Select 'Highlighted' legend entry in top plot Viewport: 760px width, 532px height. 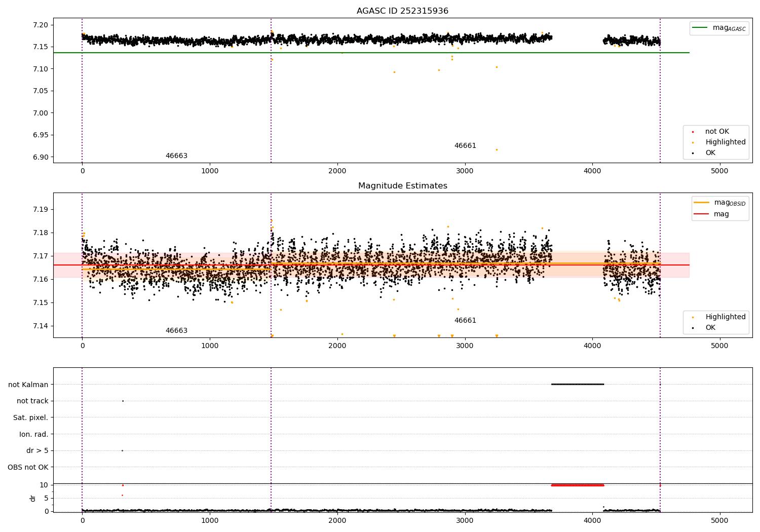pyautogui.click(x=726, y=142)
